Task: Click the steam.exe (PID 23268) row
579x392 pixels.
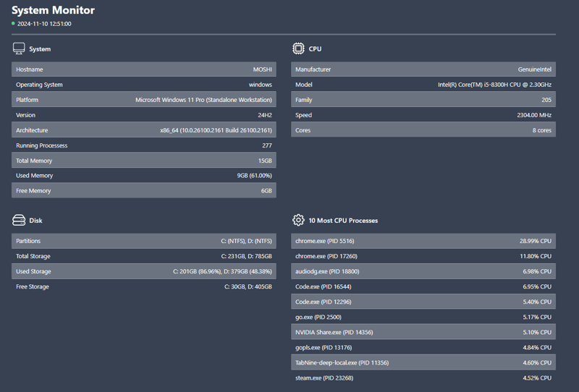Action: click(423, 378)
